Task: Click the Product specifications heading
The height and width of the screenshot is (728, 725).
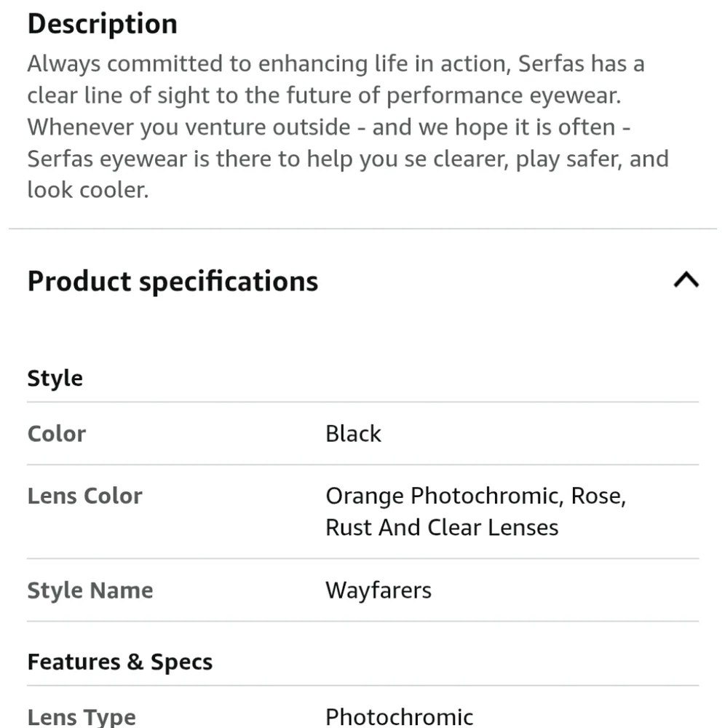Action: 173,281
